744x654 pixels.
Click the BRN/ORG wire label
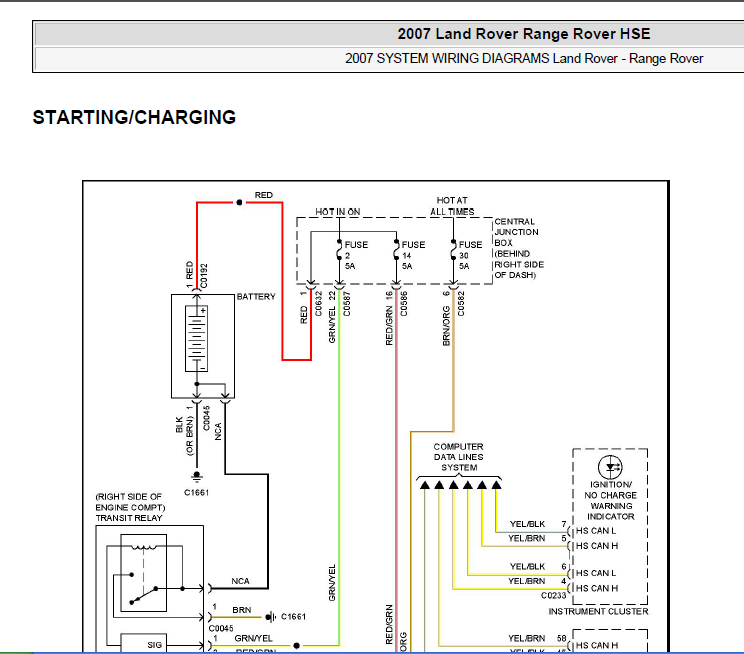click(446, 326)
